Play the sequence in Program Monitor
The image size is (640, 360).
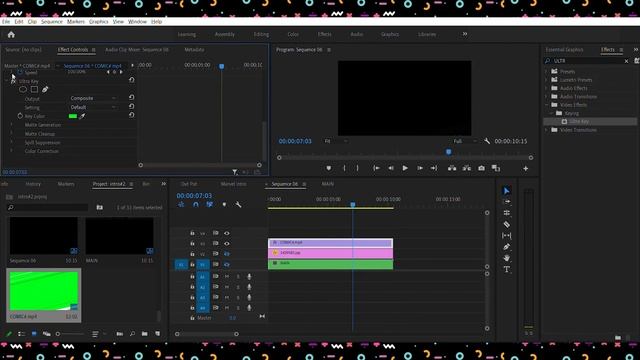pos(405,168)
